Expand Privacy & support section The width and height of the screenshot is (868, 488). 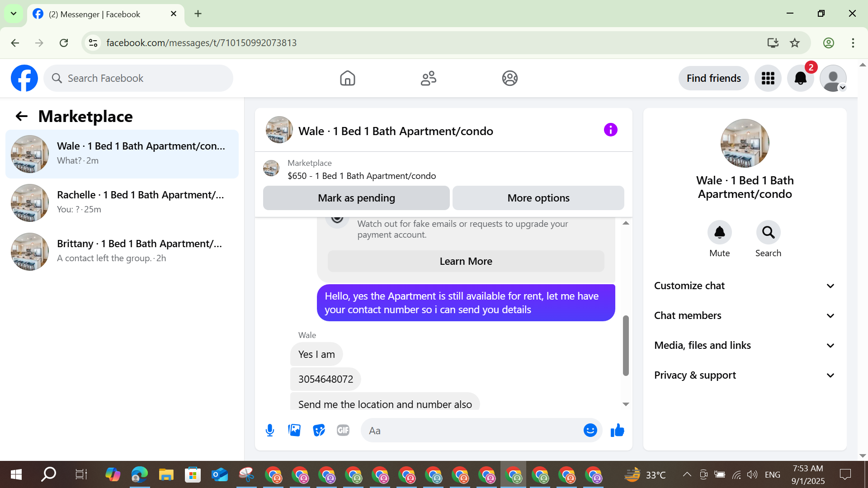(x=745, y=375)
